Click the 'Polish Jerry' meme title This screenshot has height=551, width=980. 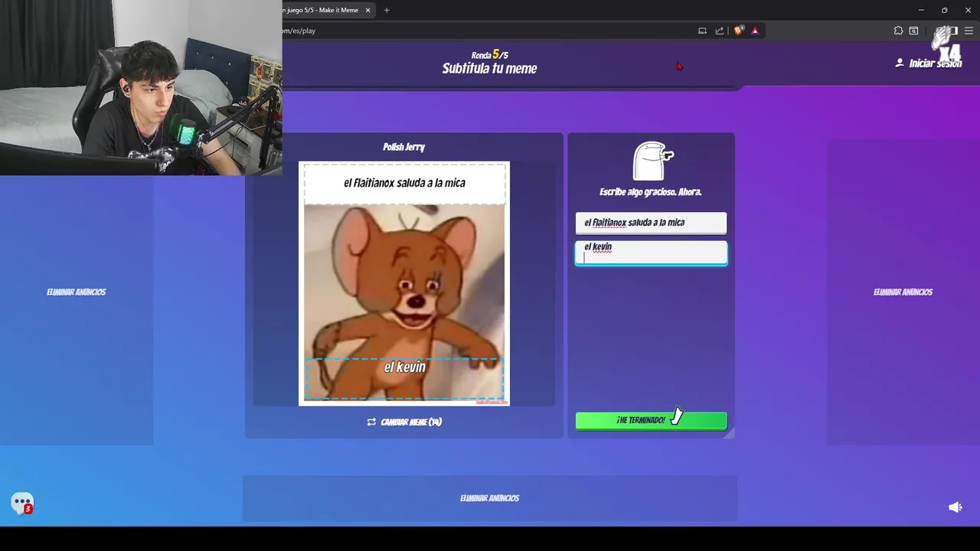[x=403, y=147]
